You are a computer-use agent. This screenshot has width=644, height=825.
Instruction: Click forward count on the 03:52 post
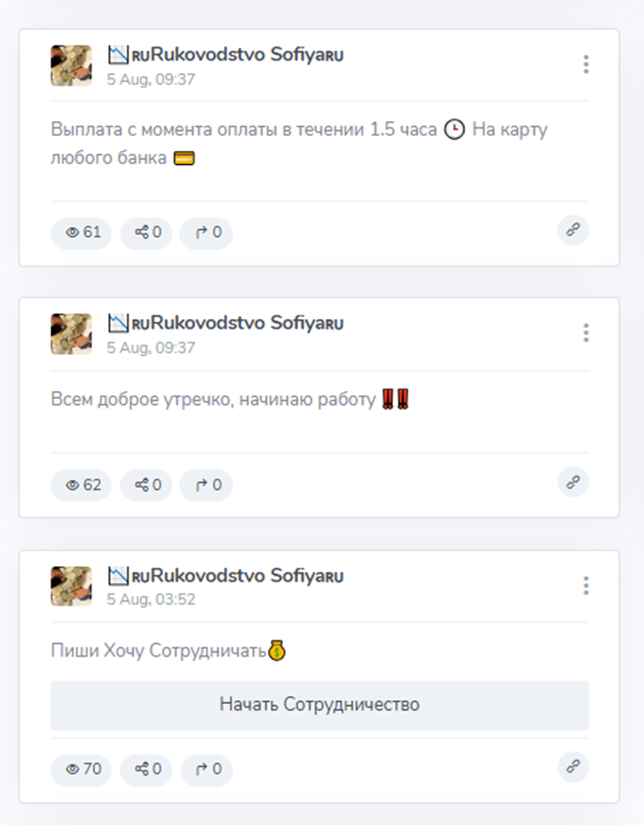[207, 769]
